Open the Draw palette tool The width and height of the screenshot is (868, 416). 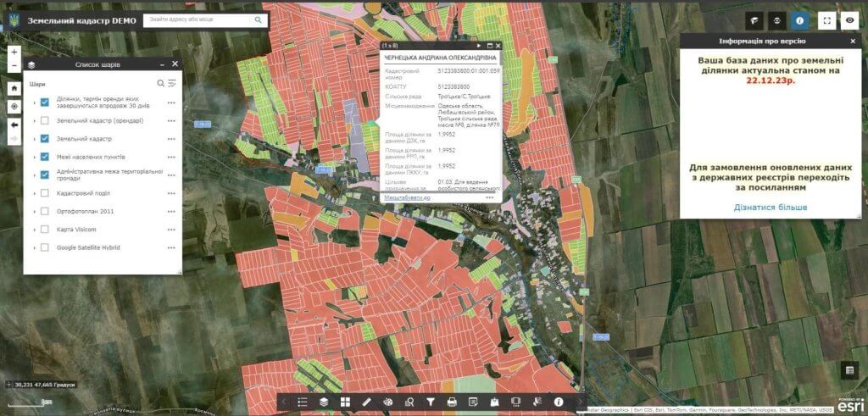[x=387, y=402]
